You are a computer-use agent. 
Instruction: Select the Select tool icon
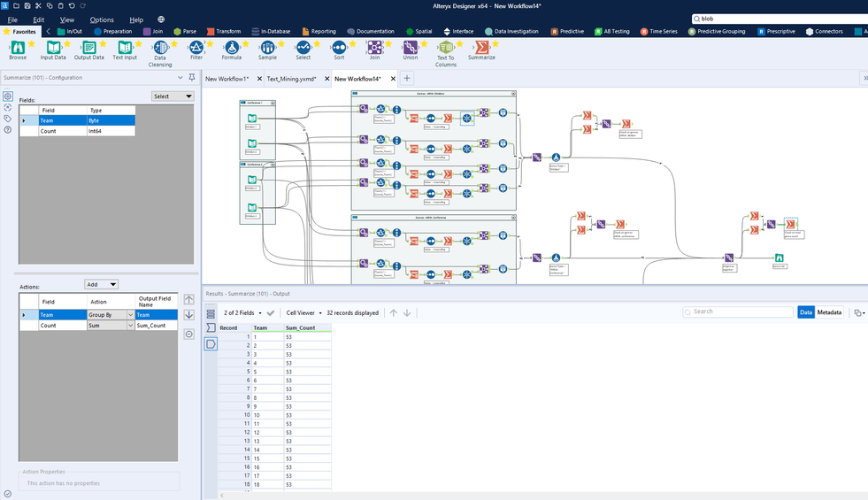coord(303,47)
